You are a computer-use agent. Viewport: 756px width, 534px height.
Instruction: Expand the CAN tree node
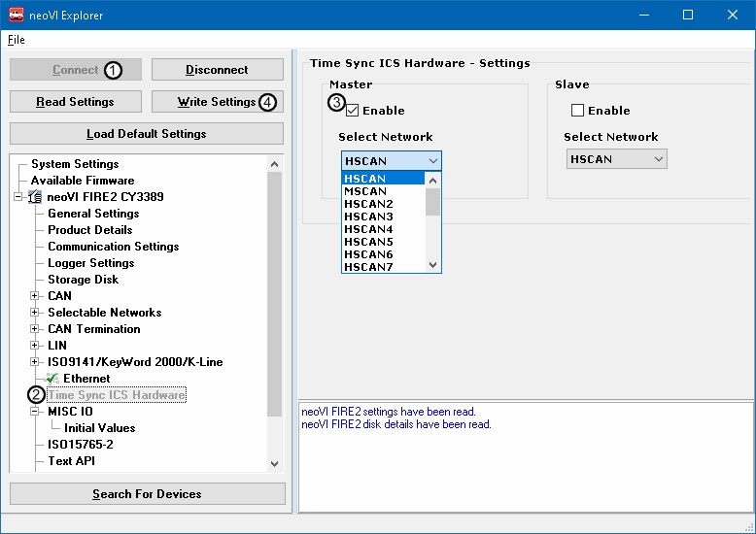pyautogui.click(x=35, y=296)
